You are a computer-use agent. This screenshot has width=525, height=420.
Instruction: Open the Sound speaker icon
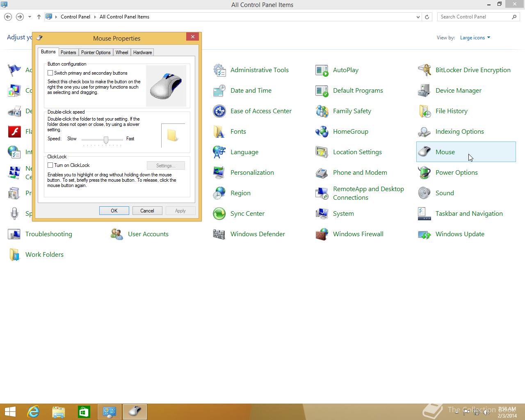tap(425, 193)
